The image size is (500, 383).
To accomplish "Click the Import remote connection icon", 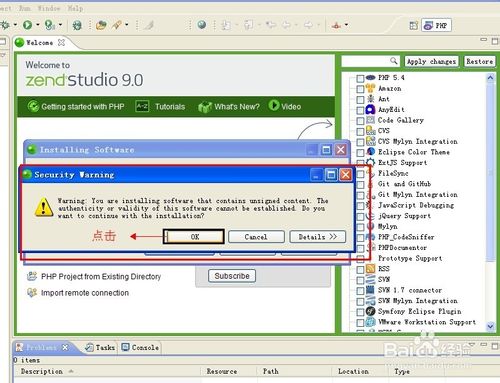I will point(32,292).
